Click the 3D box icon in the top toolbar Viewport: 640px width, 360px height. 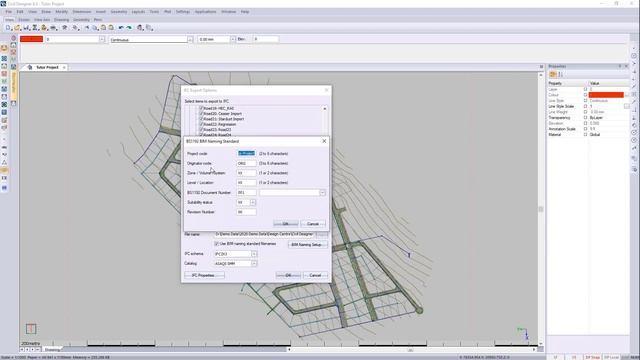tap(140, 28)
